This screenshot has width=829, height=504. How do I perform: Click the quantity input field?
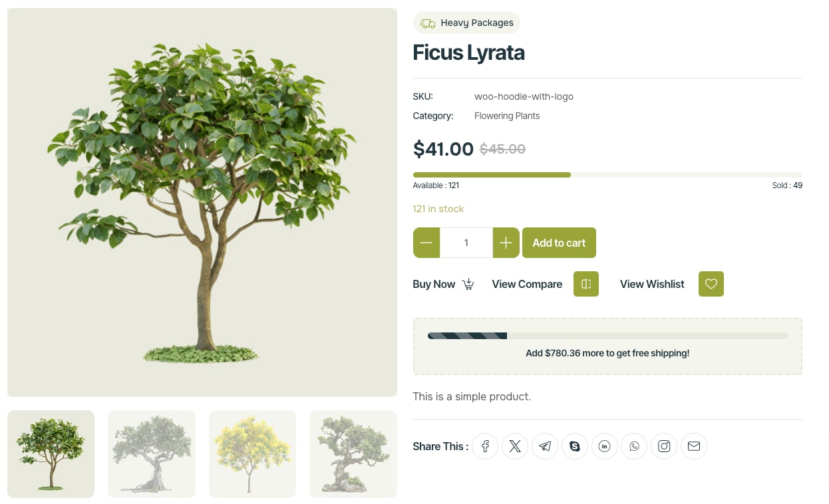pos(466,243)
